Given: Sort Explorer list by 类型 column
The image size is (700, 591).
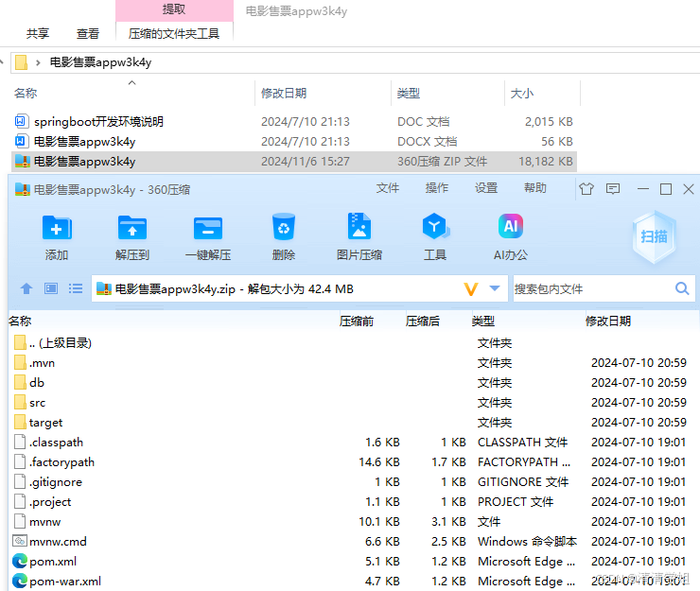Looking at the screenshot, I should (409, 94).
